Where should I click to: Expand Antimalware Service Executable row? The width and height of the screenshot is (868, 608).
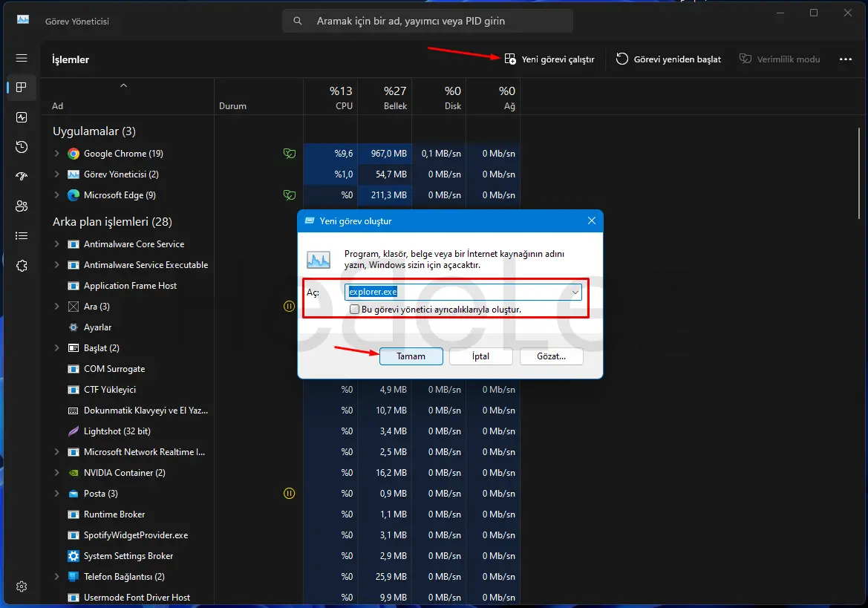click(56, 265)
